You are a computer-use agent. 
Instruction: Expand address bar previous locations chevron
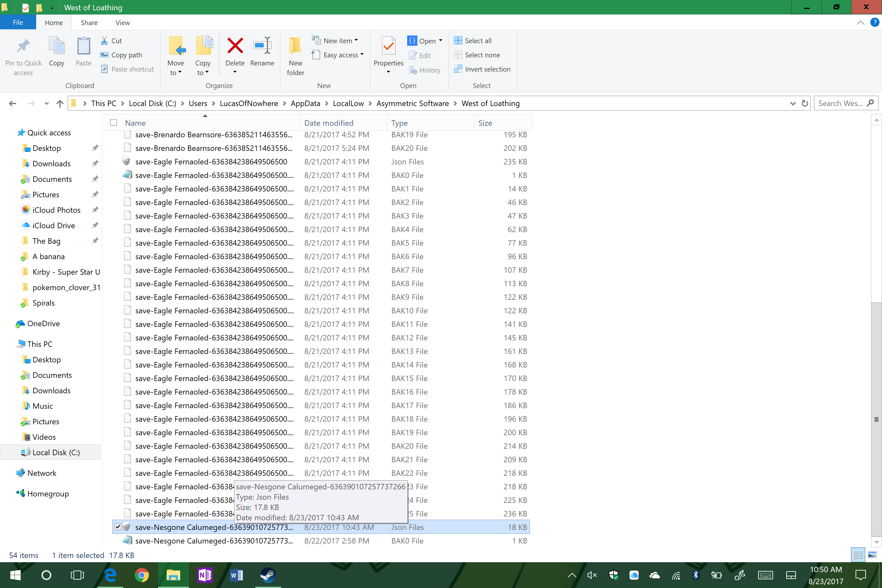pyautogui.click(x=792, y=103)
